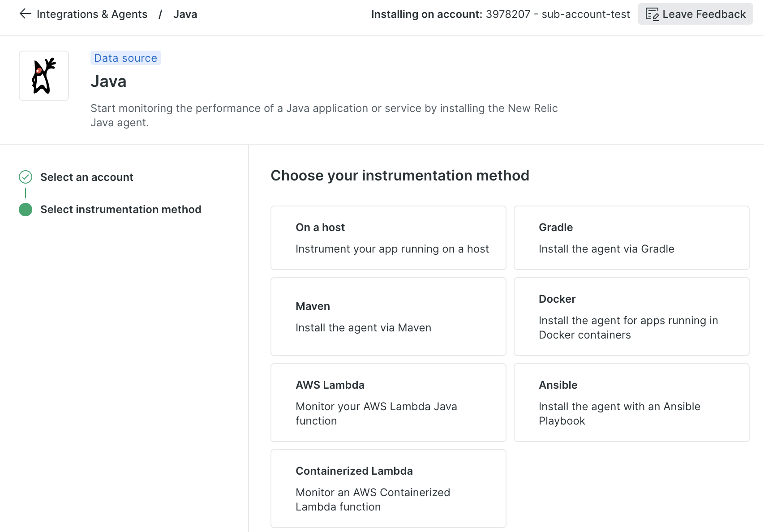Viewport: 764px width, 532px height.
Task: Choose the On a host option
Action: pyautogui.click(x=388, y=238)
